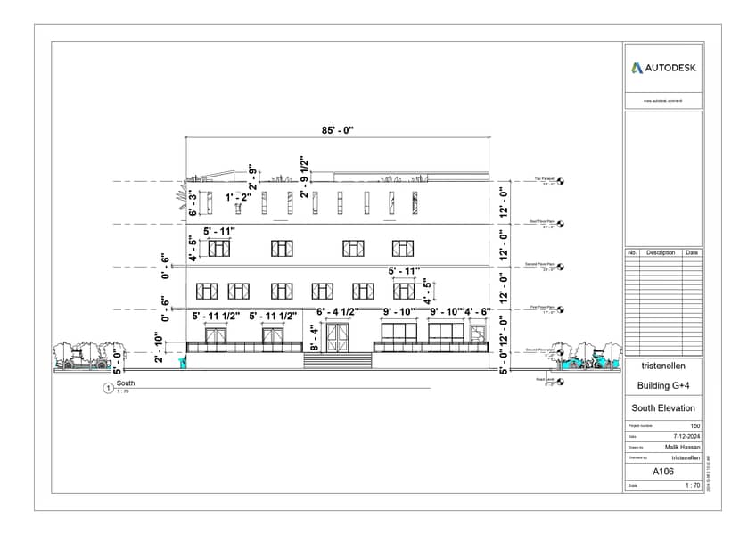
Task: Select the Malik Hassan drawn-by field
Action: pos(682,446)
